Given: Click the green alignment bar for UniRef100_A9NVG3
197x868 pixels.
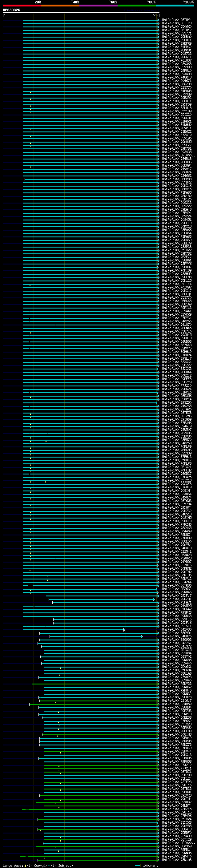Looking at the screenshot, I should point(95,684).
